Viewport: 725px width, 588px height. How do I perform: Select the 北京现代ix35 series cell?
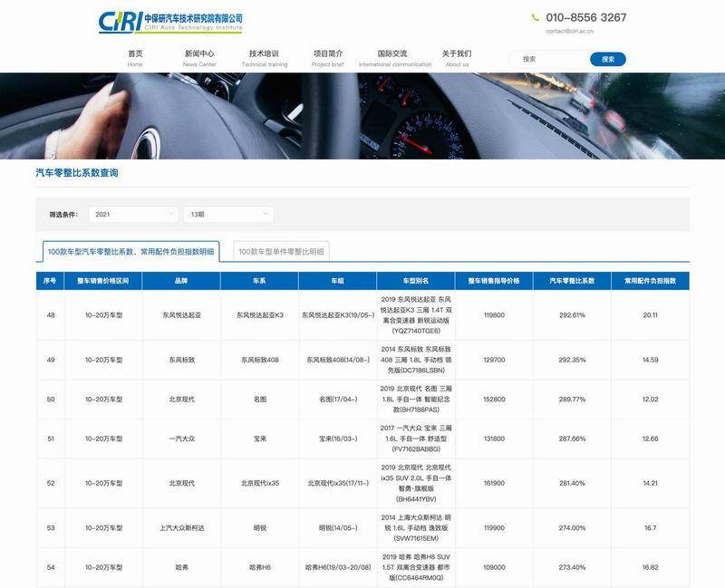click(260, 483)
